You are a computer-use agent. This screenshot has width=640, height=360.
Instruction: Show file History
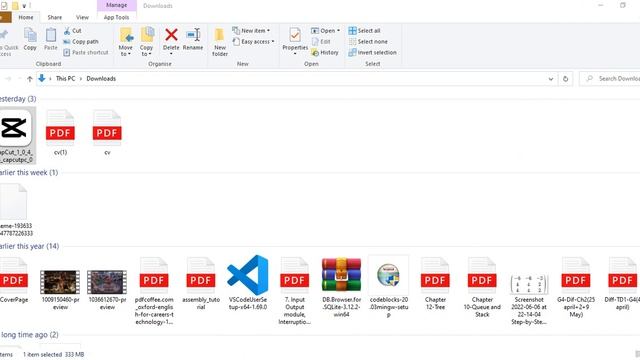point(325,53)
